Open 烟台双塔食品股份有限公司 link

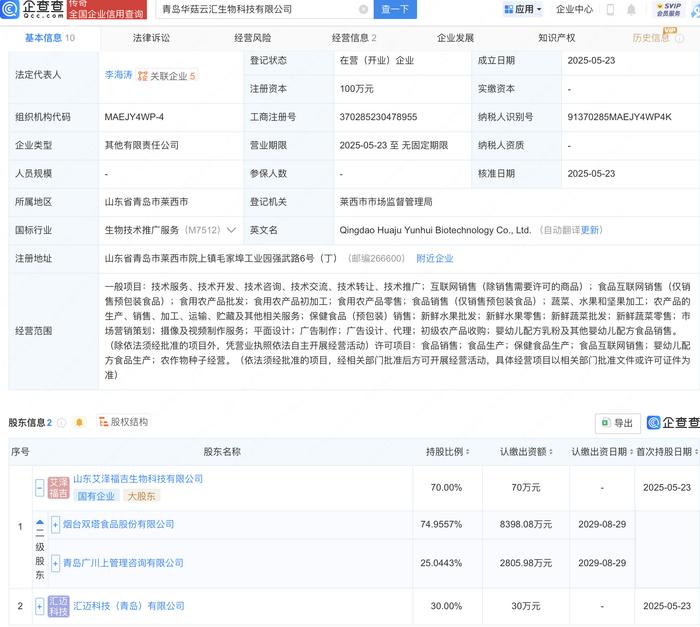click(118, 524)
